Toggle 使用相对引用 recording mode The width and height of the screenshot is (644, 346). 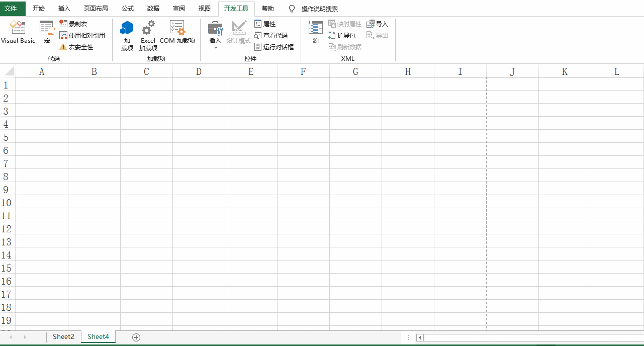click(84, 35)
